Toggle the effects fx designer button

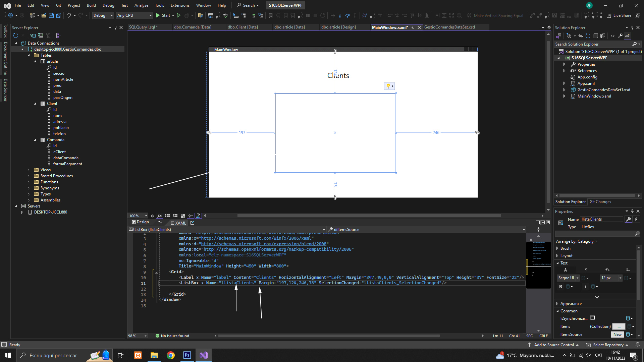(160, 216)
